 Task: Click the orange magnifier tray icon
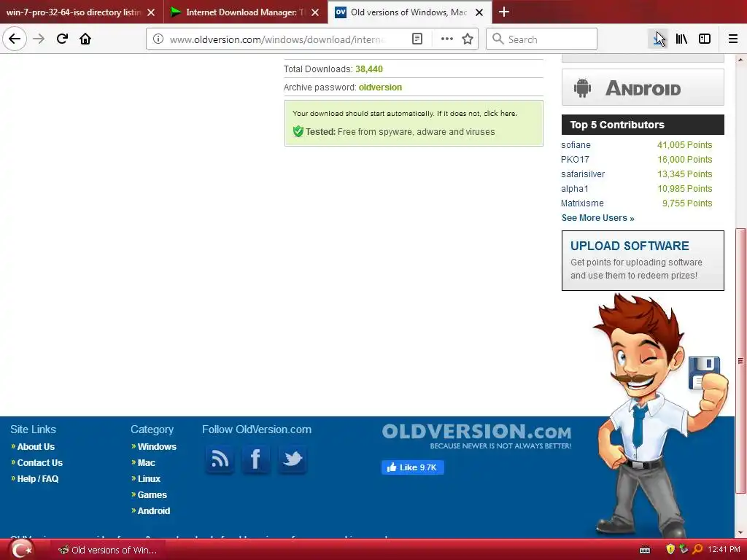pyautogui.click(x=697, y=550)
